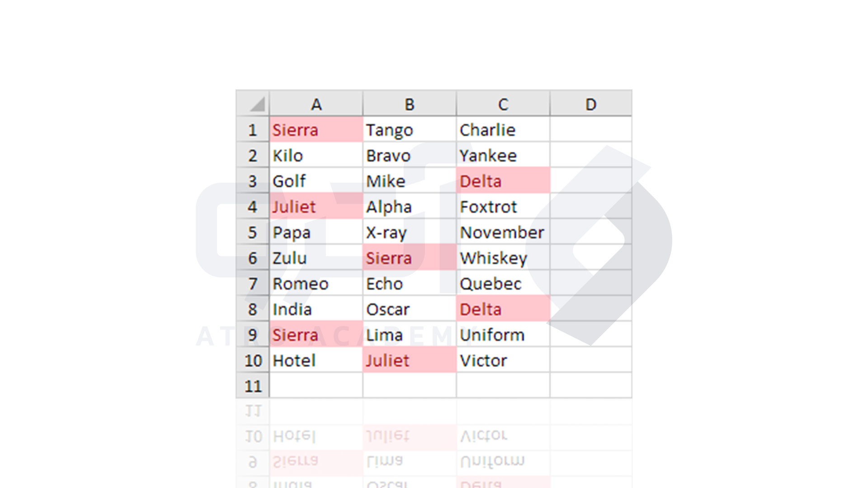
Task: Click highlighted cell A1 containing Sierra
Action: point(316,130)
